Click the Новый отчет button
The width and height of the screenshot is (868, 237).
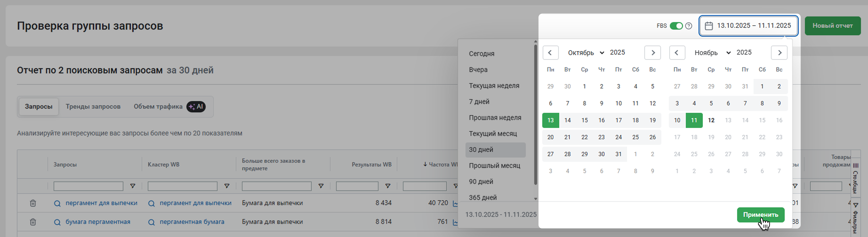[832, 26]
